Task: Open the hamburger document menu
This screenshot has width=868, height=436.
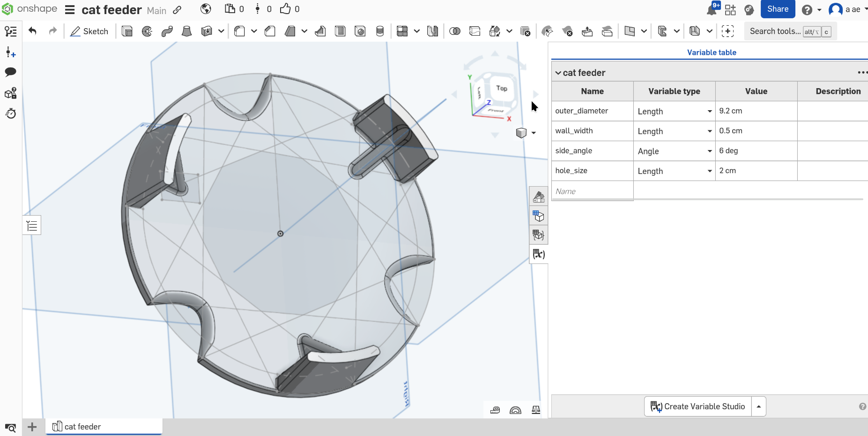Action: (x=70, y=10)
